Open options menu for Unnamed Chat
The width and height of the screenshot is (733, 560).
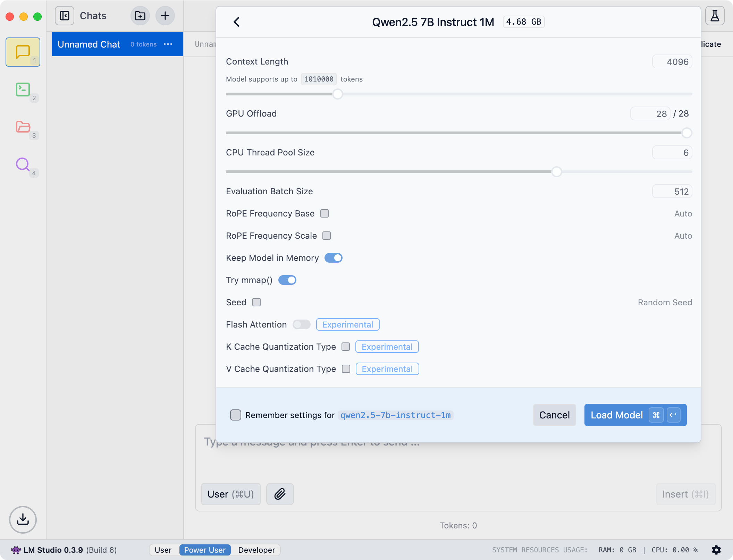pyautogui.click(x=168, y=44)
